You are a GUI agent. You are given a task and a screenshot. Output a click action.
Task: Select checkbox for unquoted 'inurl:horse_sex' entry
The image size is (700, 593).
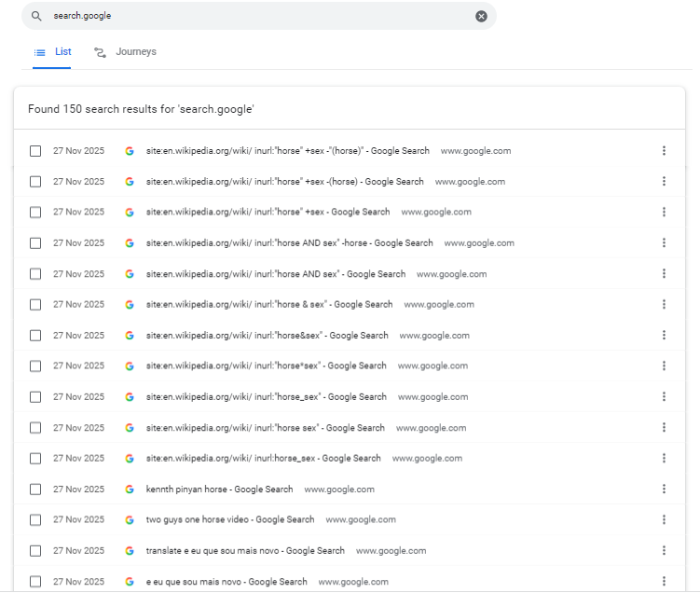point(35,459)
